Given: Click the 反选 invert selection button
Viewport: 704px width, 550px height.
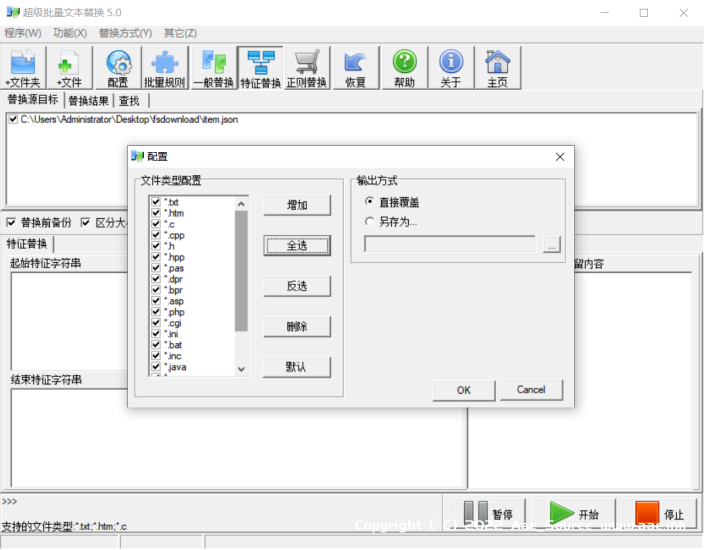Looking at the screenshot, I should [x=297, y=286].
